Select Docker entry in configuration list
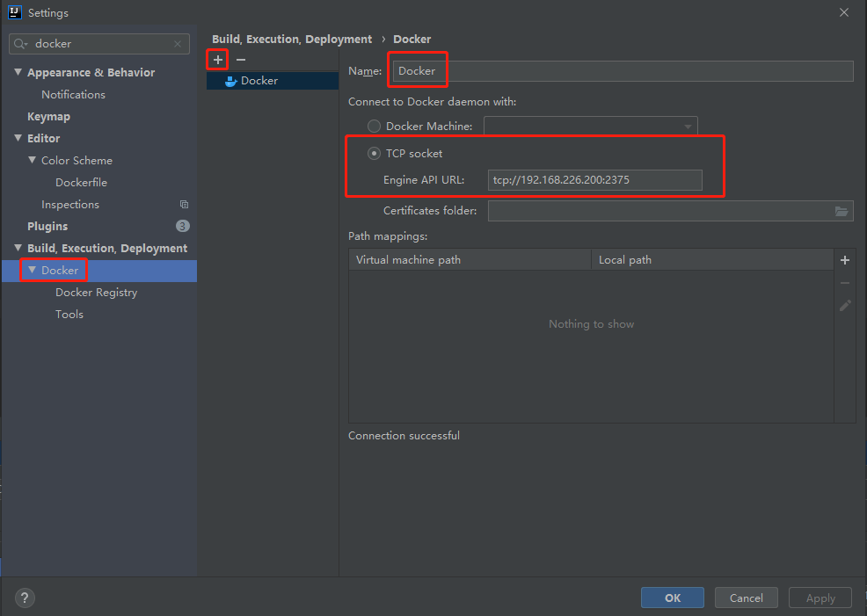The image size is (867, 616). [x=273, y=81]
